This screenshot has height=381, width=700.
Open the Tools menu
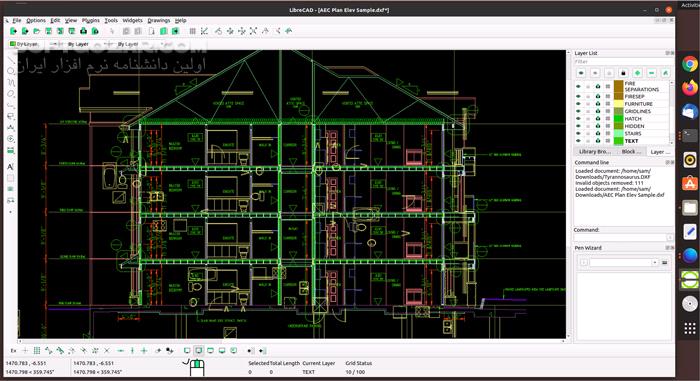click(x=111, y=21)
